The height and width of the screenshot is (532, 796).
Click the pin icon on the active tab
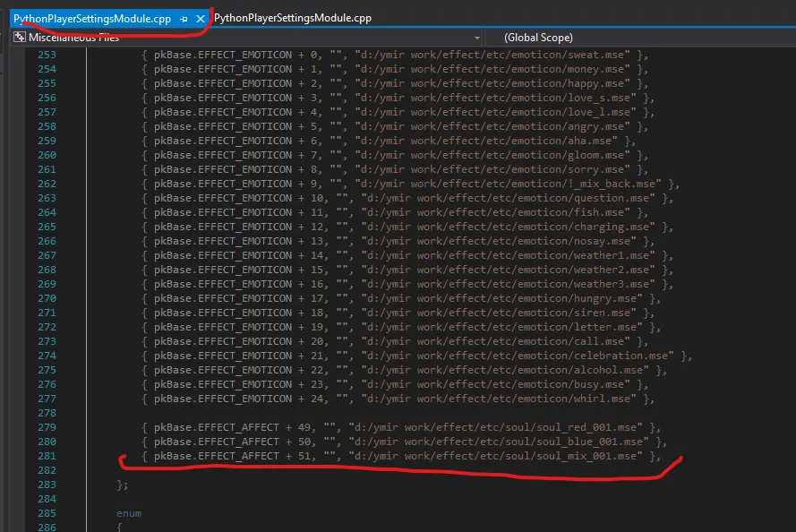coord(183,18)
